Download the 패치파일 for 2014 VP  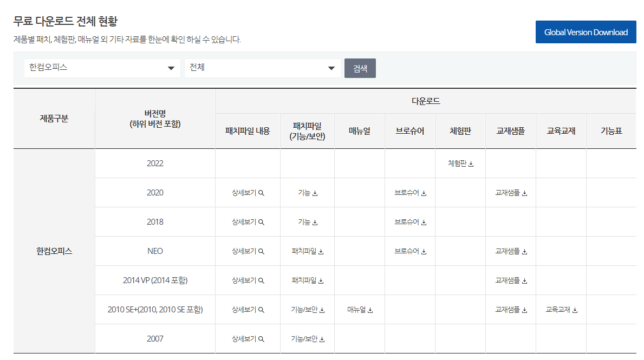[x=307, y=280]
